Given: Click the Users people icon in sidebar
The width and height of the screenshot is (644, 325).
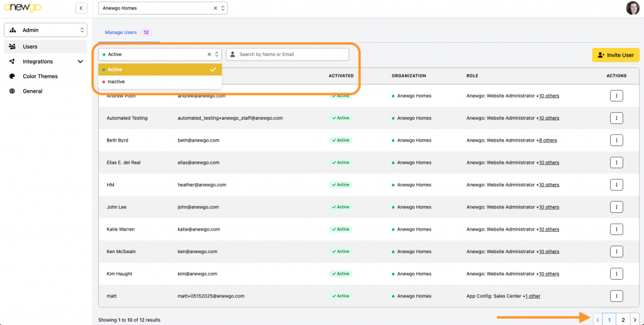Looking at the screenshot, I should [13, 47].
